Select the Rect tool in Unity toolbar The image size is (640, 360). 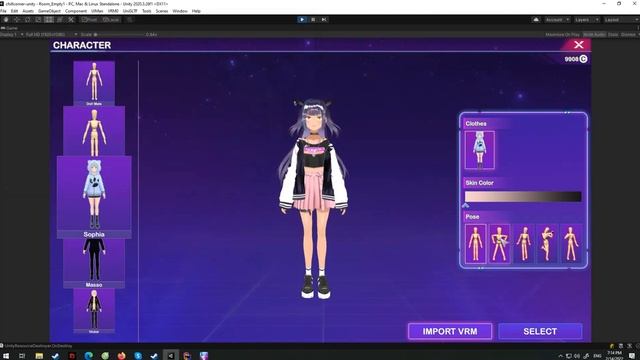49,20
